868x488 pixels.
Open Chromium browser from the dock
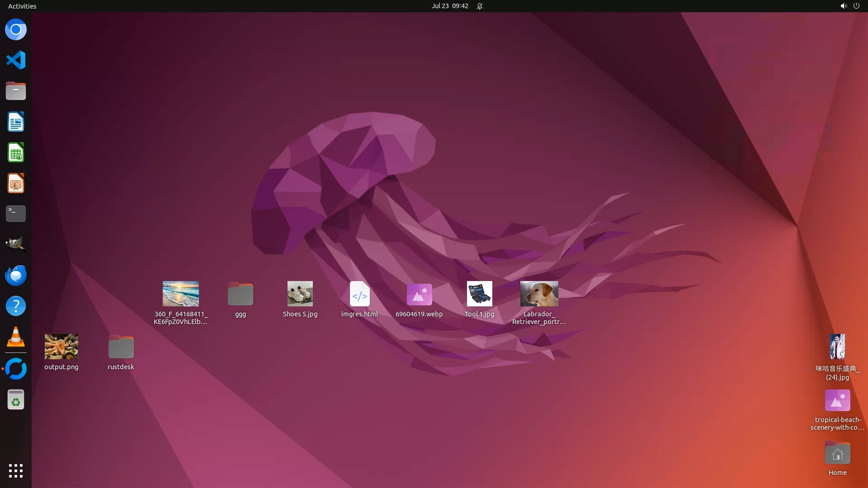(16, 30)
